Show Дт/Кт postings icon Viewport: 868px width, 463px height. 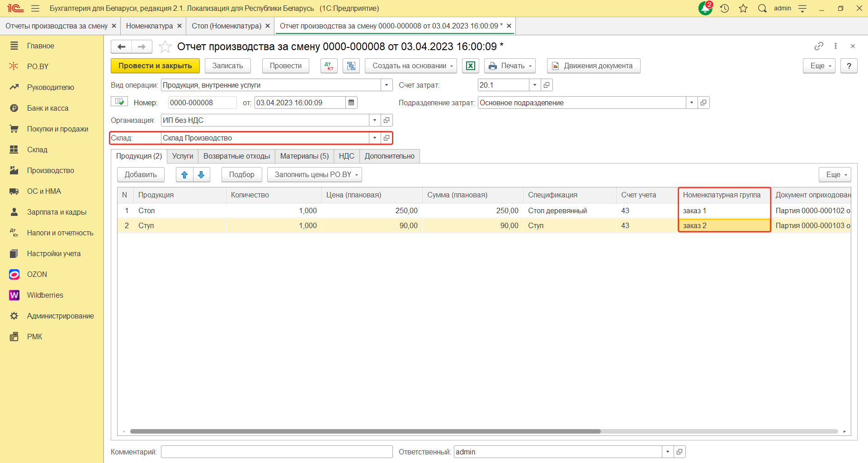pyautogui.click(x=329, y=66)
